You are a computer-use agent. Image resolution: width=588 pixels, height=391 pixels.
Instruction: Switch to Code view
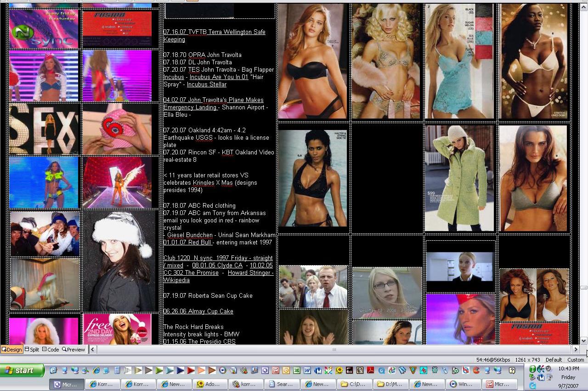click(x=51, y=350)
